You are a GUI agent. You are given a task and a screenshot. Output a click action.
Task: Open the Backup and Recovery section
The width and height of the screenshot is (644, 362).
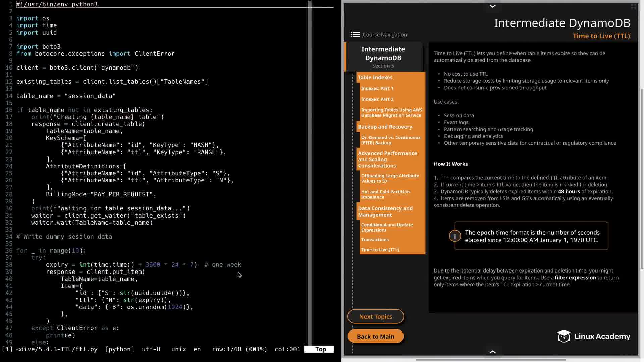385,127
